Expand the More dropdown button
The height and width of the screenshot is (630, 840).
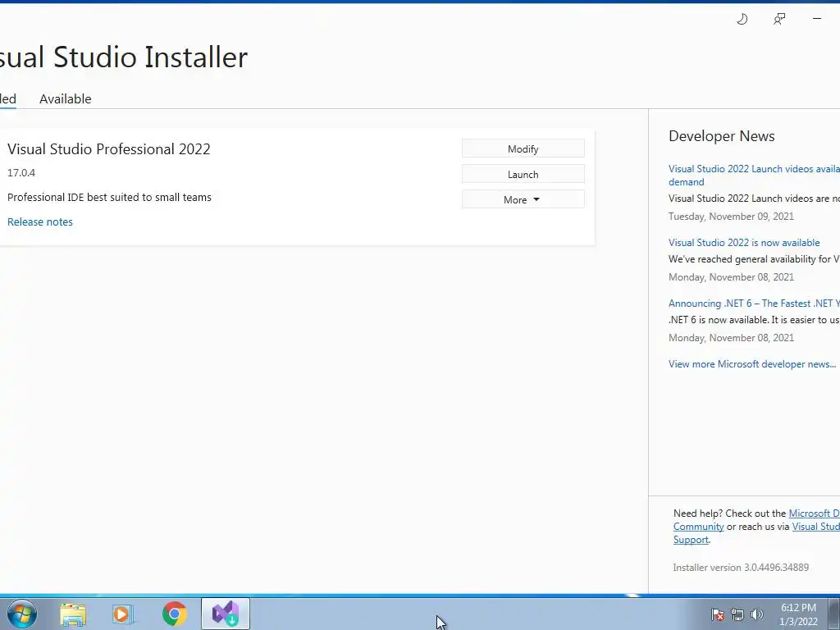point(523,199)
